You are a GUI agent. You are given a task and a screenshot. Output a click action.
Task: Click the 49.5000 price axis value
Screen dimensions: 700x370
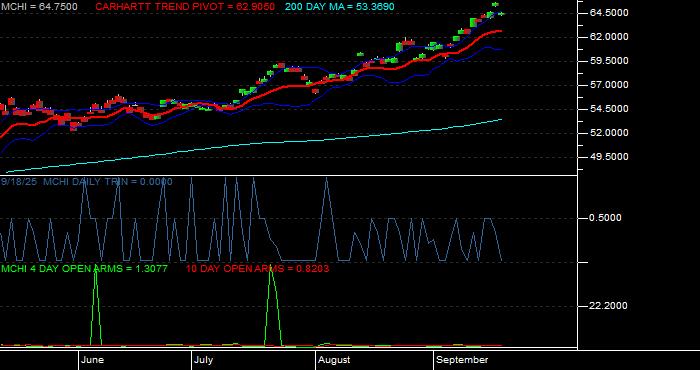(x=609, y=157)
